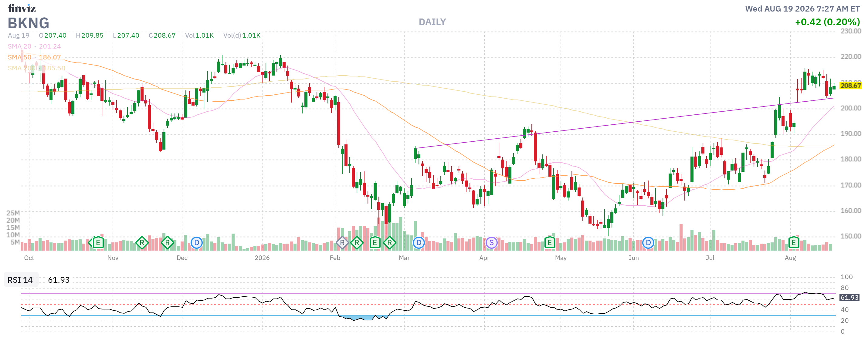The image size is (868, 341).
Task: Click the low price L 207.40
Action: 126,35
